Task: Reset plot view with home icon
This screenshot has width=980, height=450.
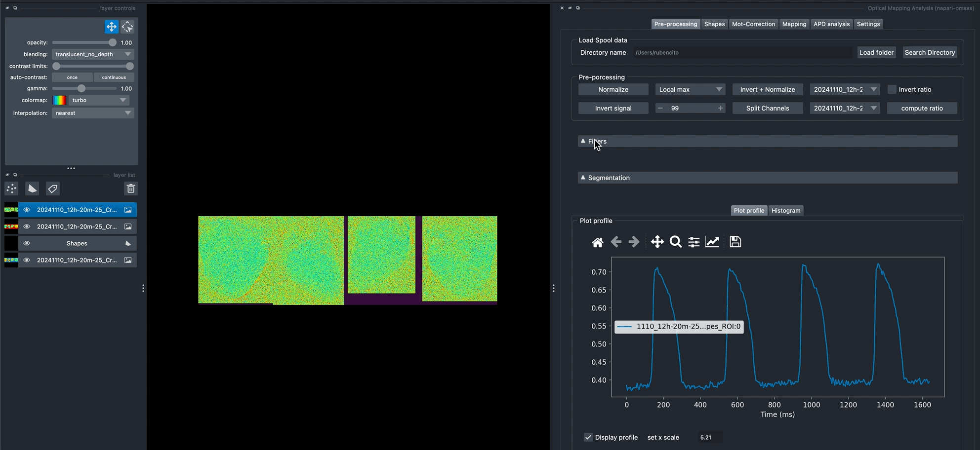Action: (x=598, y=242)
